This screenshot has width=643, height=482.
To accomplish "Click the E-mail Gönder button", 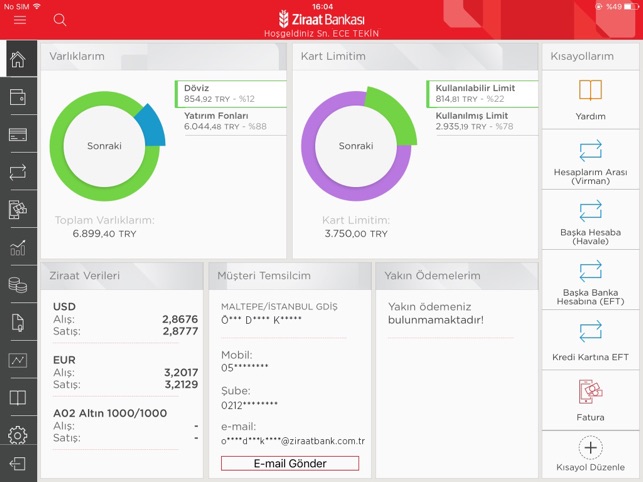I will 290,463.
